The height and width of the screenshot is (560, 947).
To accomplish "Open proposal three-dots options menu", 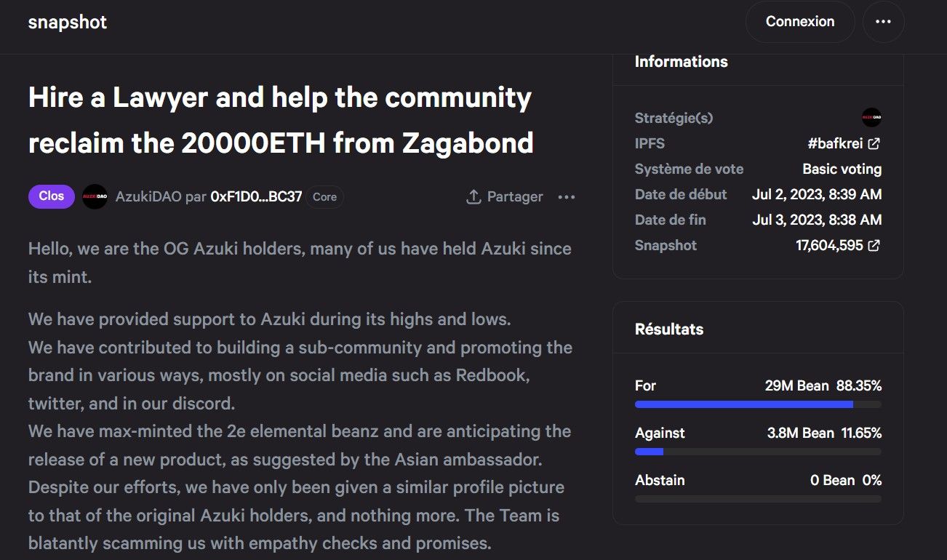I will click(566, 196).
